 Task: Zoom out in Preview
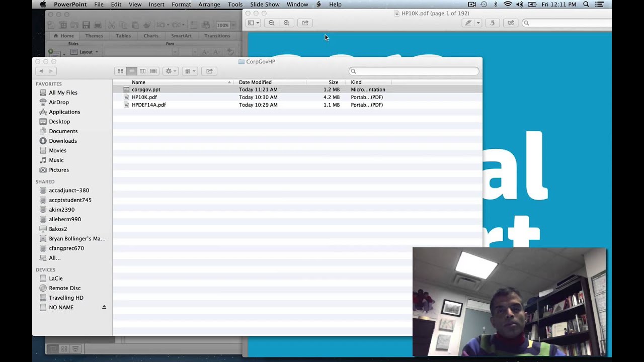(272, 23)
